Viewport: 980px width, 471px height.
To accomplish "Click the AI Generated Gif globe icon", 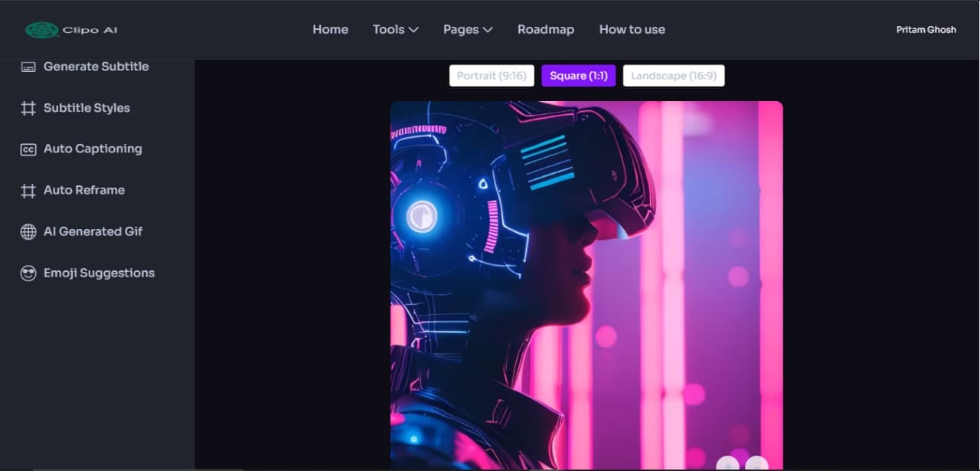I will (28, 232).
